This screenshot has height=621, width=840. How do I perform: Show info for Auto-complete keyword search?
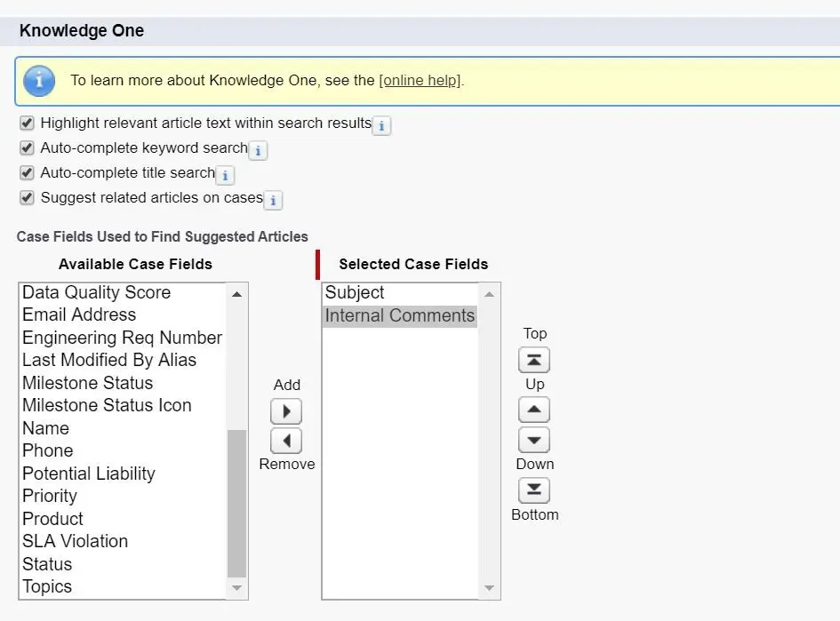(258, 151)
